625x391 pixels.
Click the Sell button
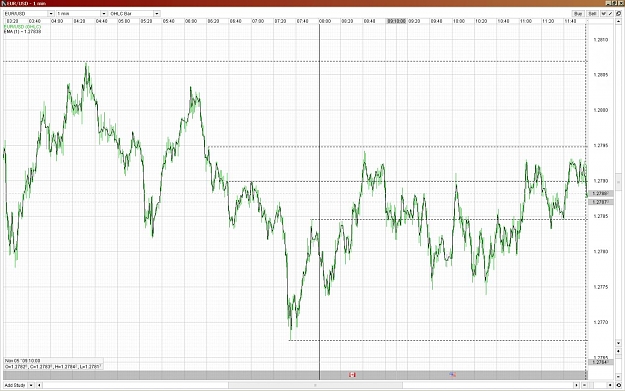[x=592, y=14]
